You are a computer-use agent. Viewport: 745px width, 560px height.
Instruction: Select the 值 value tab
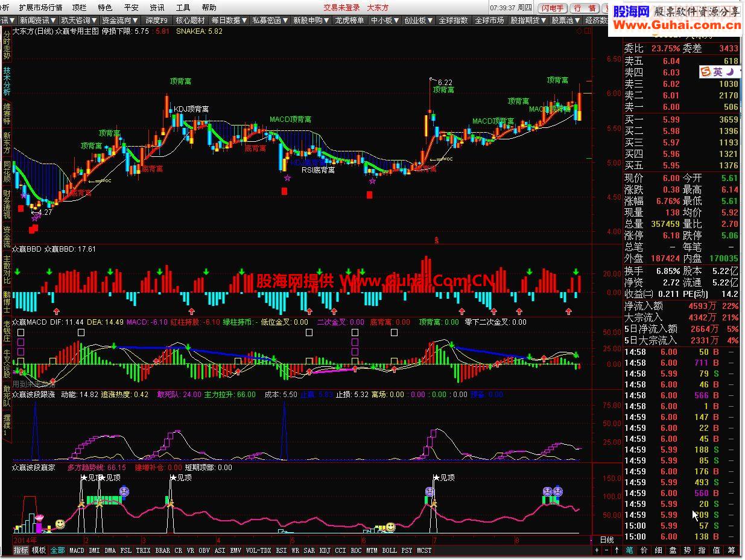coord(717,550)
